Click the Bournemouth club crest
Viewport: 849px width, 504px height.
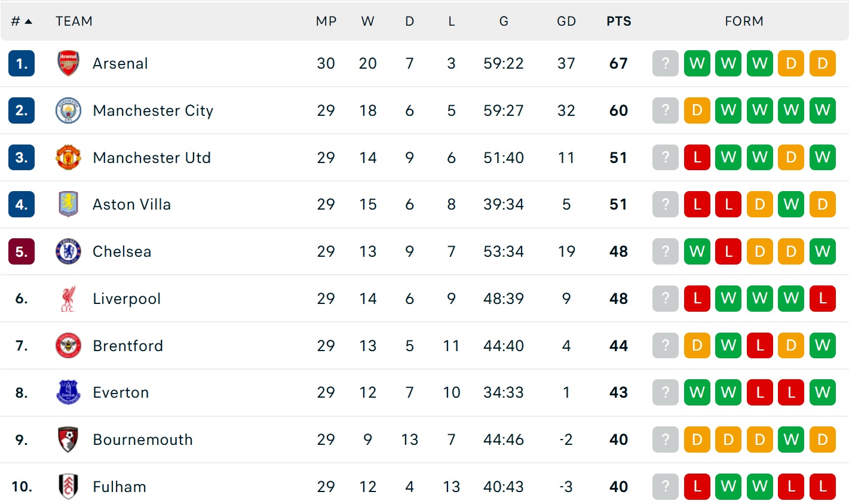click(68, 440)
